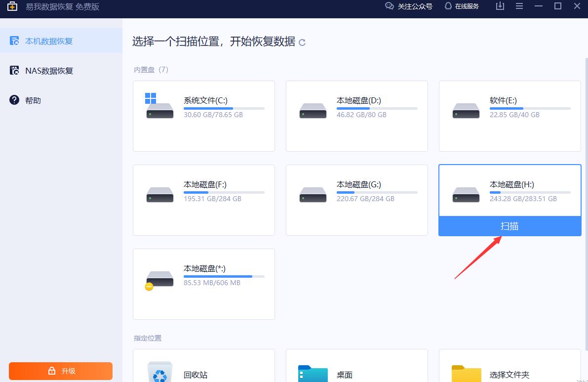Open the 关注公众号 WeChat icon
Screen dimensions: 588x382
389,6
